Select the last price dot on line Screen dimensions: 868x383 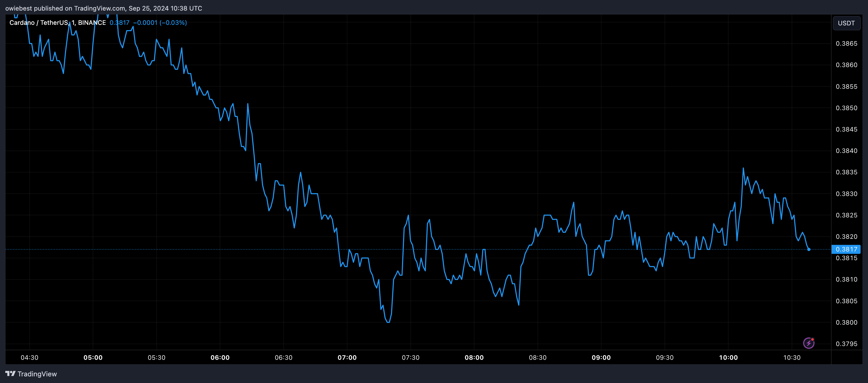click(x=809, y=249)
